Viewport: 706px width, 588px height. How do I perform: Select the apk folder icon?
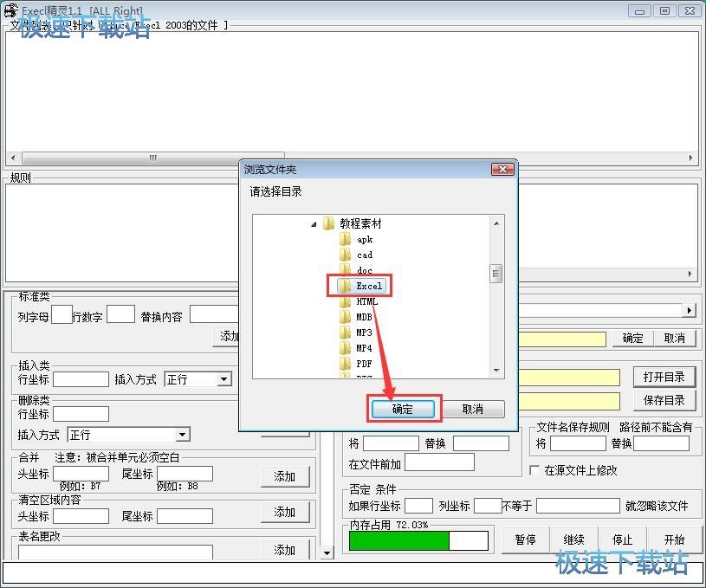[x=345, y=240]
